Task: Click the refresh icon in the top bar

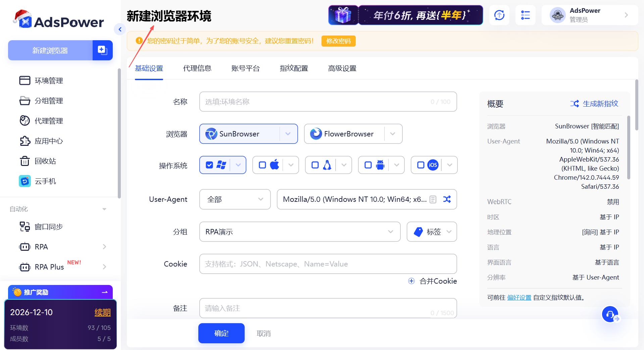Action: click(x=499, y=15)
